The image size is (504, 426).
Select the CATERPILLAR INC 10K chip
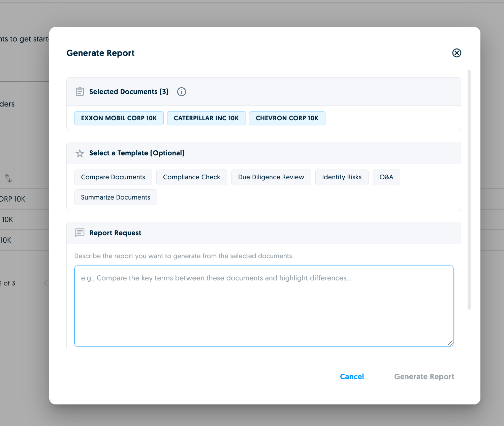(x=206, y=118)
